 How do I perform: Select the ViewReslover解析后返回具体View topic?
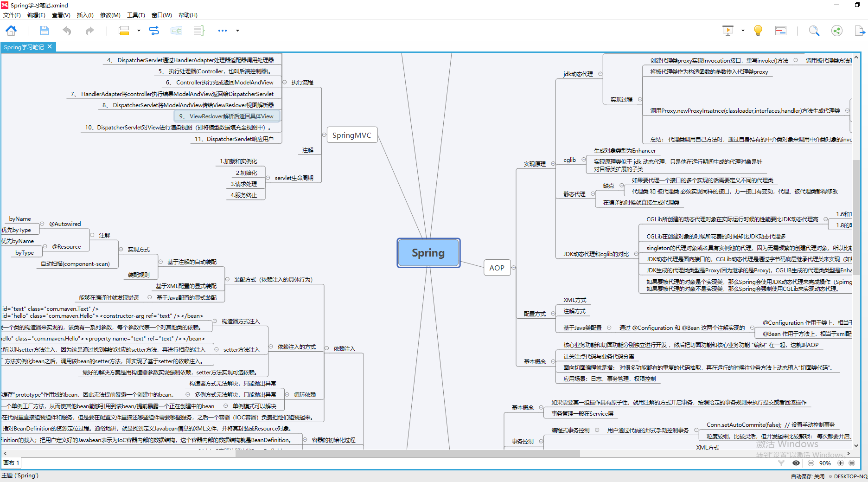point(227,116)
